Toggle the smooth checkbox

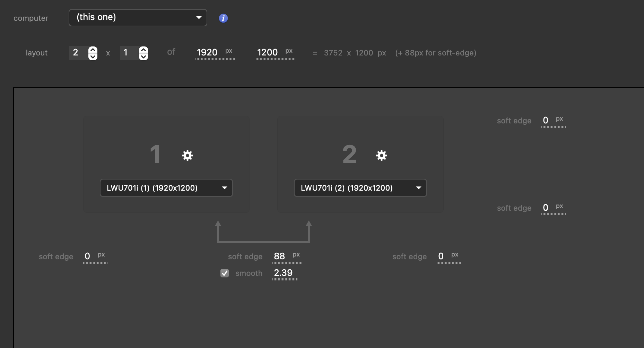[225, 273]
